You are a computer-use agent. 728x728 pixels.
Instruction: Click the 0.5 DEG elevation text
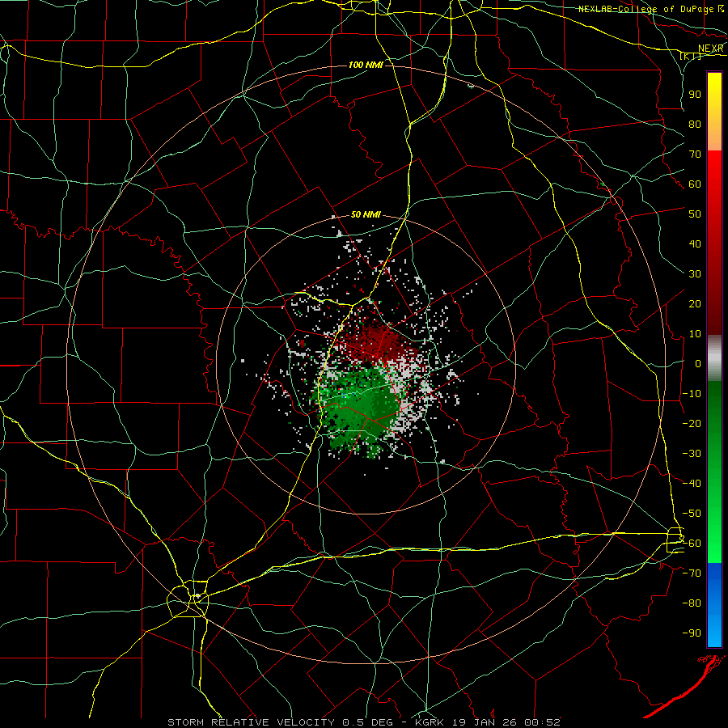click(366, 722)
